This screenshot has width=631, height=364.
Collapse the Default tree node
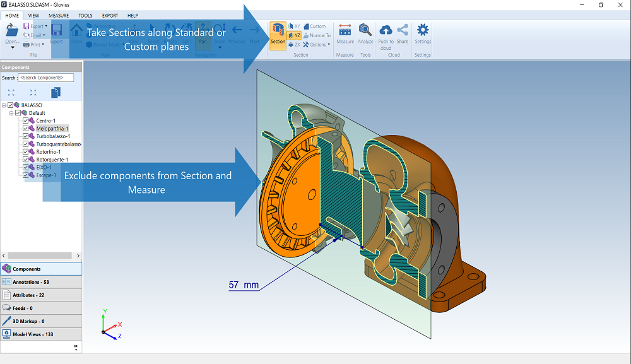pos(11,113)
